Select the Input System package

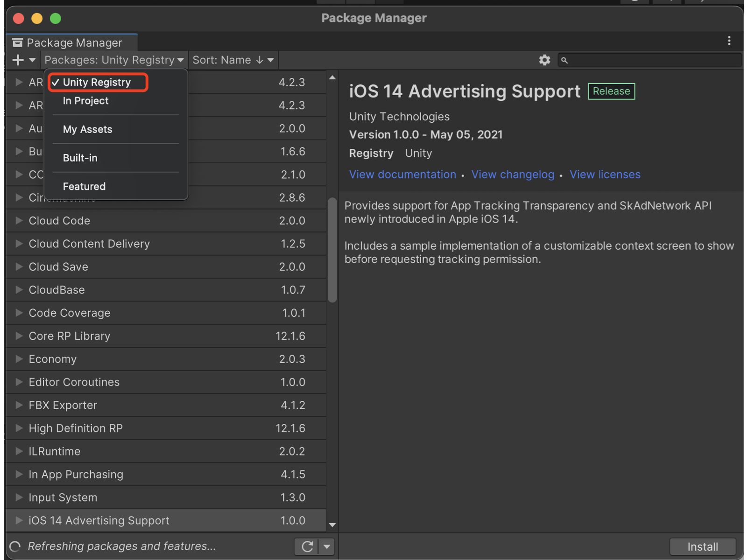tap(166, 497)
